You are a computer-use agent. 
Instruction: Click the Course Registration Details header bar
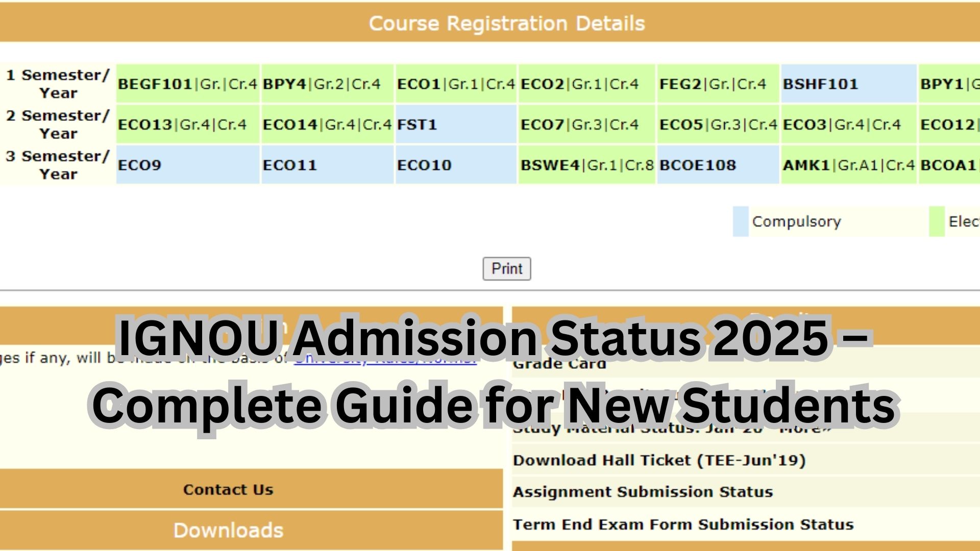pos(507,23)
